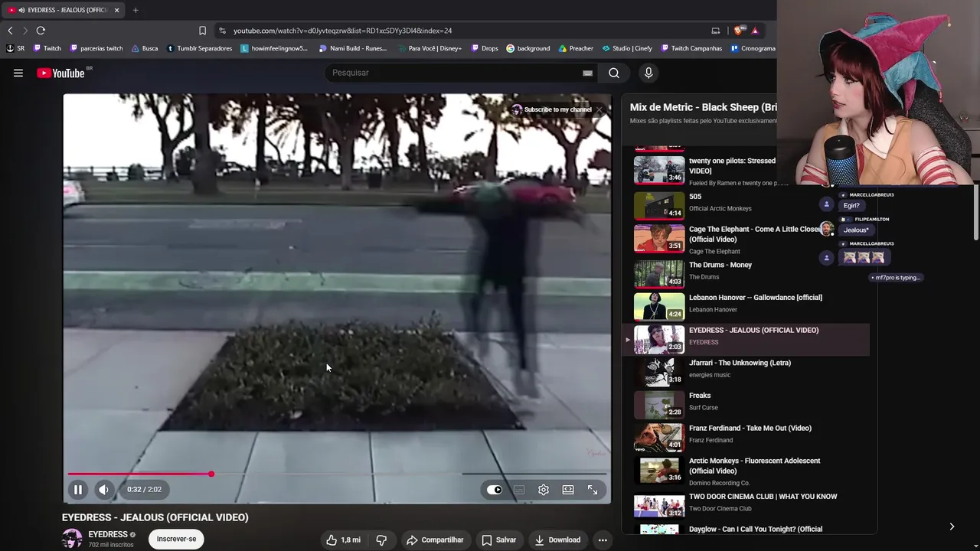Open the background Google bookmark
980x551 pixels.
(528, 48)
